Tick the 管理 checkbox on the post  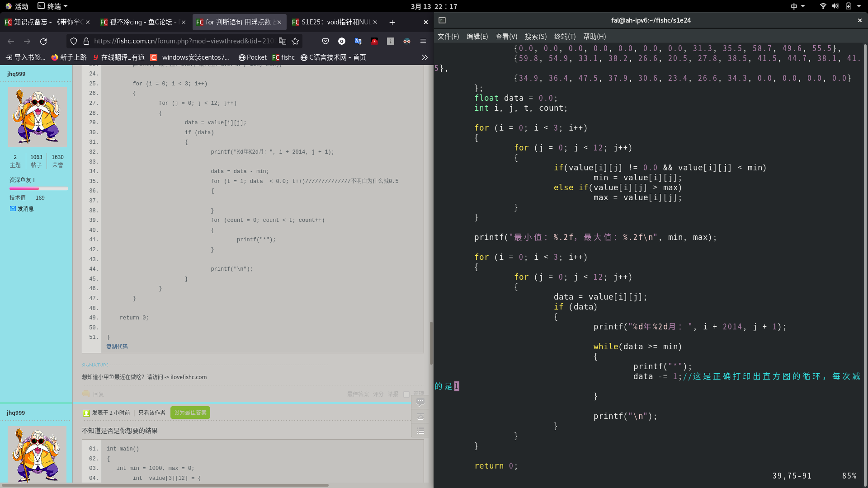[x=406, y=394]
